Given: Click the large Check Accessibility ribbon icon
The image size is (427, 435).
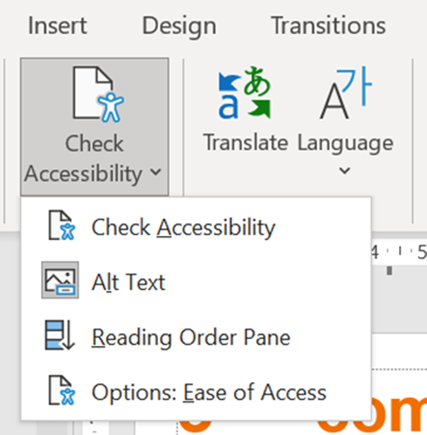Looking at the screenshot, I should 98,94.
